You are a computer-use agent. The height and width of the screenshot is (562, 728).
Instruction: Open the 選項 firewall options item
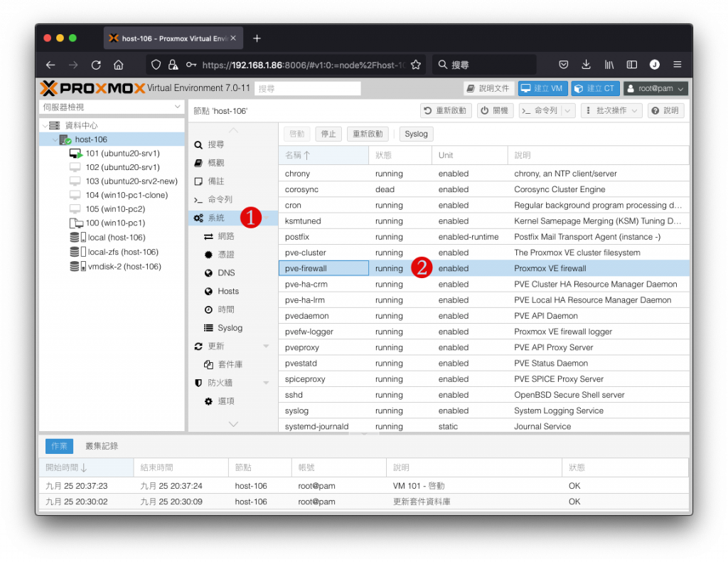(225, 401)
